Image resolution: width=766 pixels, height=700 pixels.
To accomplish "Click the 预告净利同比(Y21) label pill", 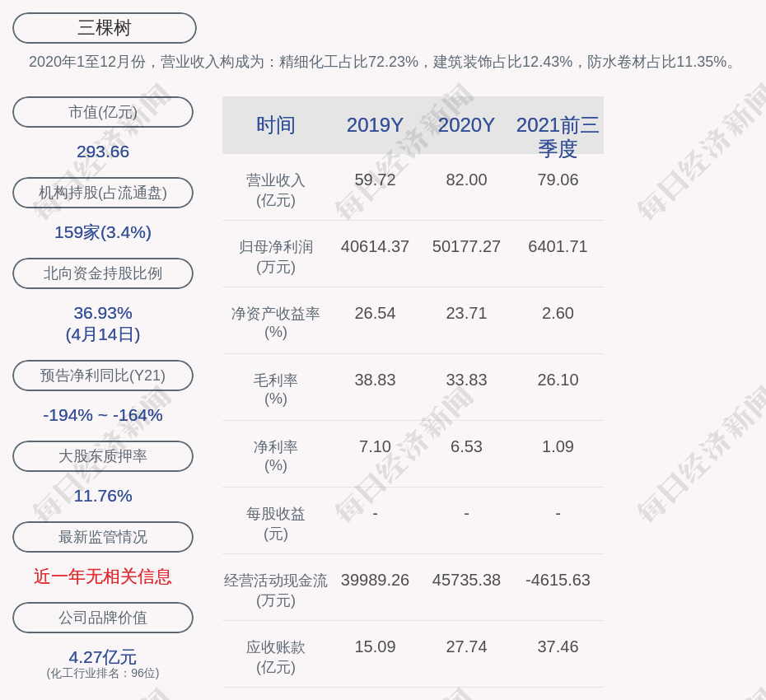I will [103, 376].
